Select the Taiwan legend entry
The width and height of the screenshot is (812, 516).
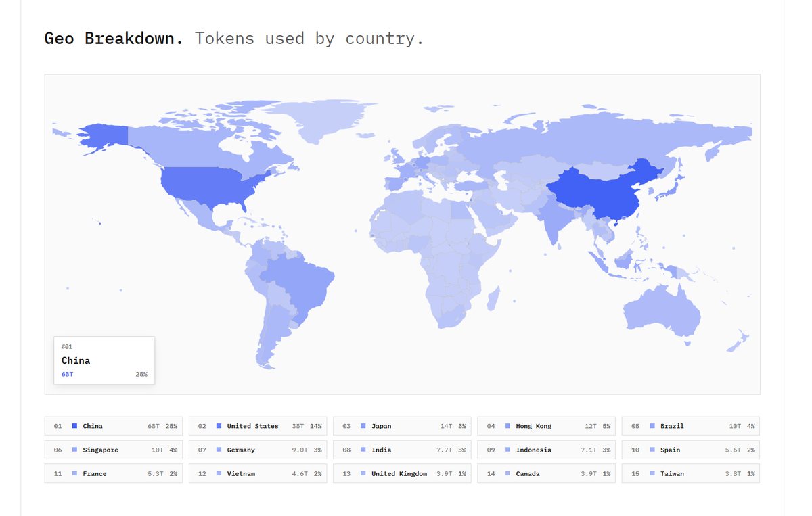tap(691, 473)
